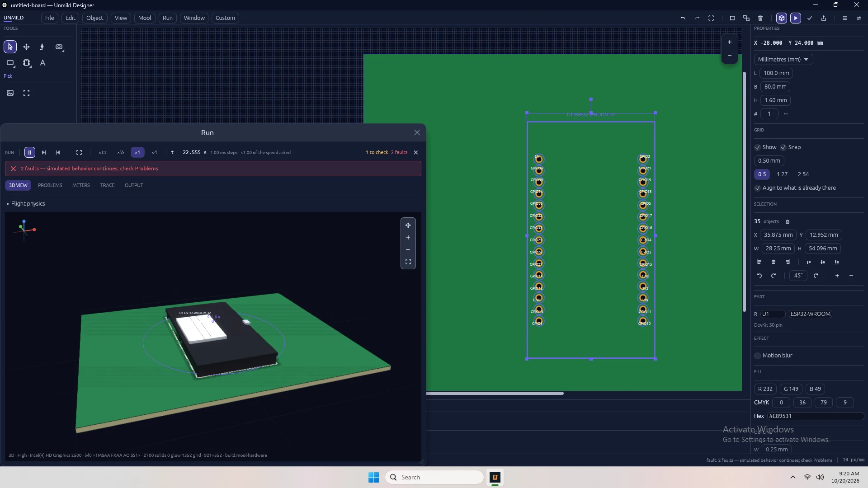Align selection to bottom edges
Image resolution: width=868 pixels, height=488 pixels.
point(837,262)
